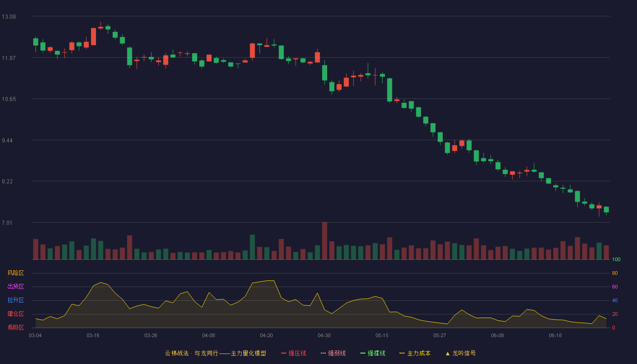Click the 10.65 price axis label
This screenshot has width=637, height=364.
point(9,99)
